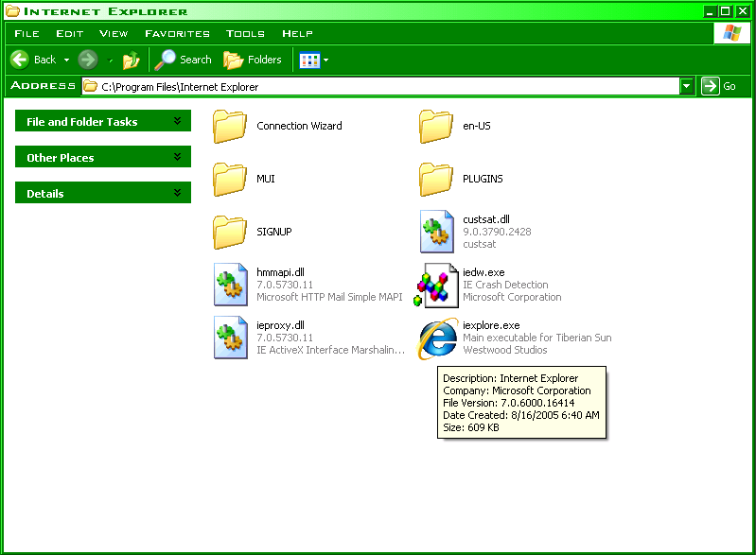The height and width of the screenshot is (555, 756).
Task: Click the Forward arrow icon
Action: pyautogui.click(x=88, y=60)
